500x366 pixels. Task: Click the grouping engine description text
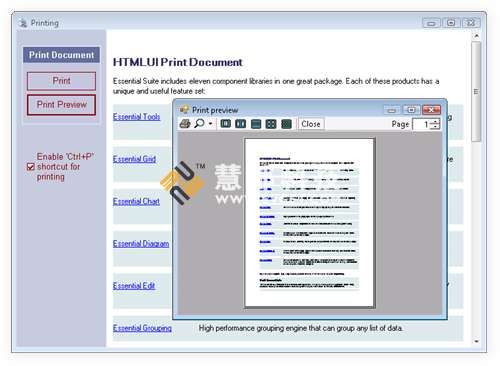300,328
